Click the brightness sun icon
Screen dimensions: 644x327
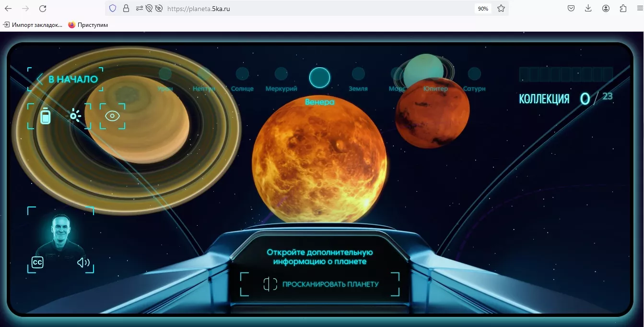(x=75, y=116)
